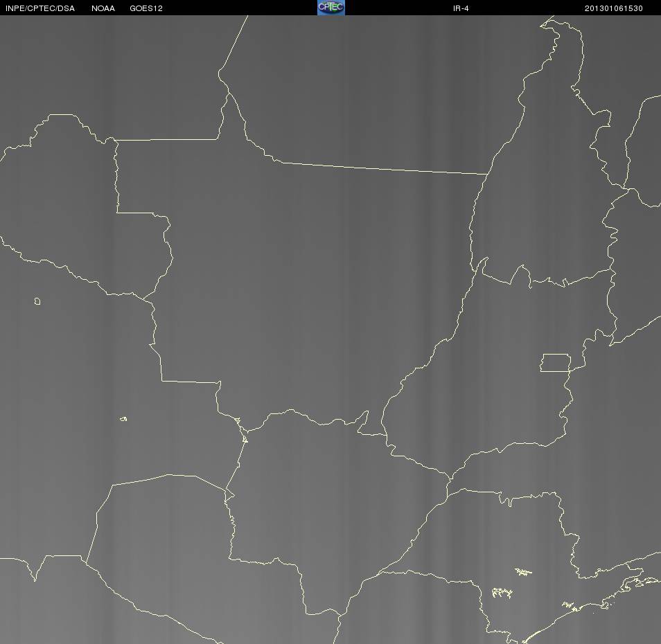The height and width of the screenshot is (644, 661).
Task: Select the INPE/CPTEC/DSA header text
Action: click(40, 8)
